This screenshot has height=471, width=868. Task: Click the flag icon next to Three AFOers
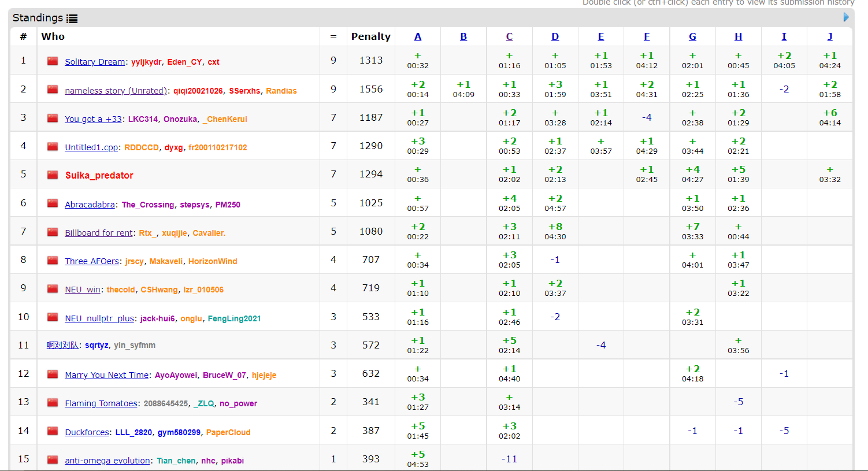(x=53, y=261)
